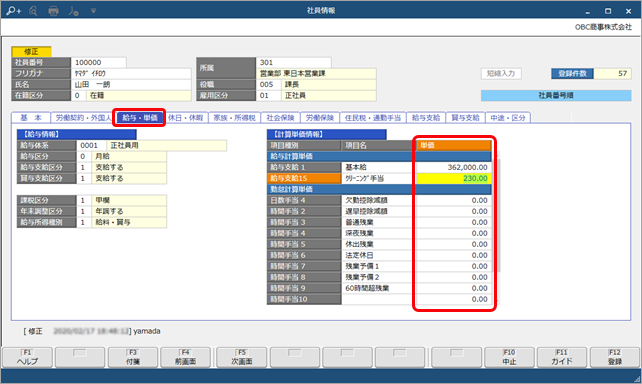Switch to 休日・休暇 tab

click(185, 117)
